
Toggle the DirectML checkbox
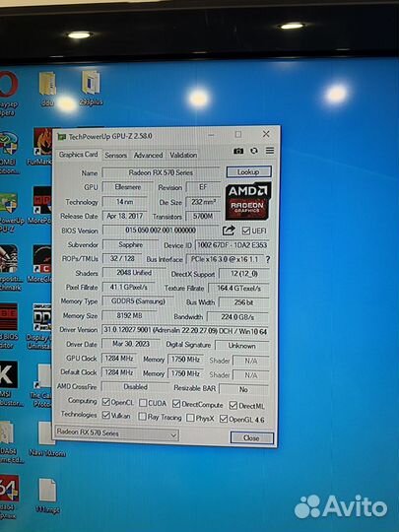pos(233,405)
